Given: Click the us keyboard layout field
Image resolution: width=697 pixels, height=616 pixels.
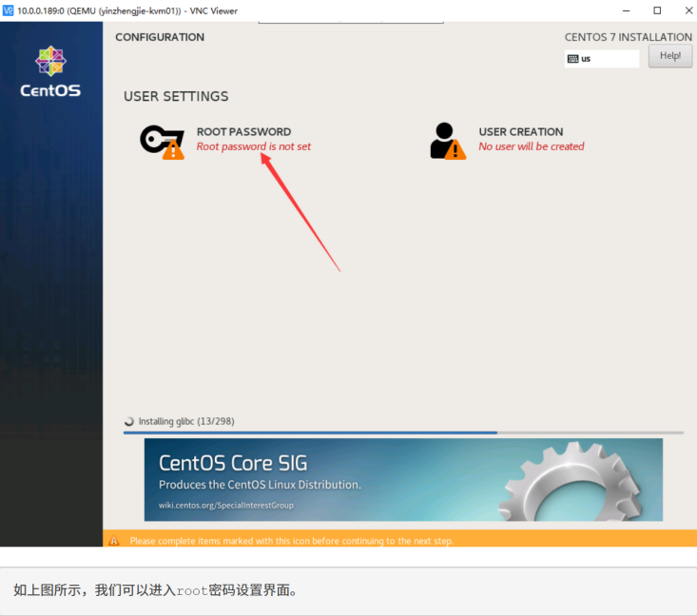Looking at the screenshot, I should point(601,59).
